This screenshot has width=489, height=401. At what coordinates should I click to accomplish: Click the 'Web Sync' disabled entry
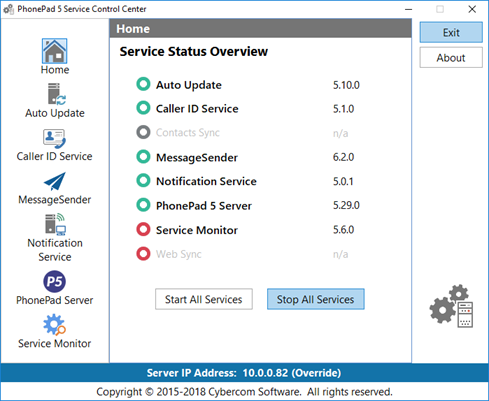[x=179, y=254]
